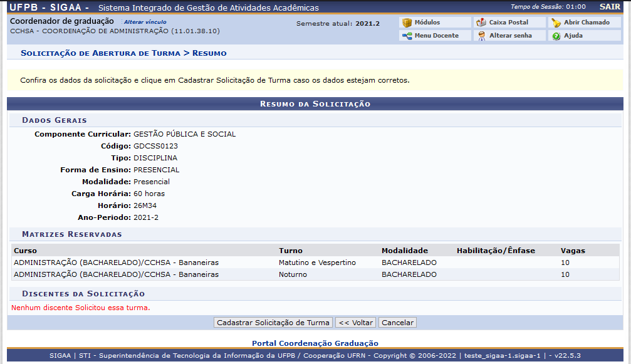Click the Horário value 26M34

(145, 205)
